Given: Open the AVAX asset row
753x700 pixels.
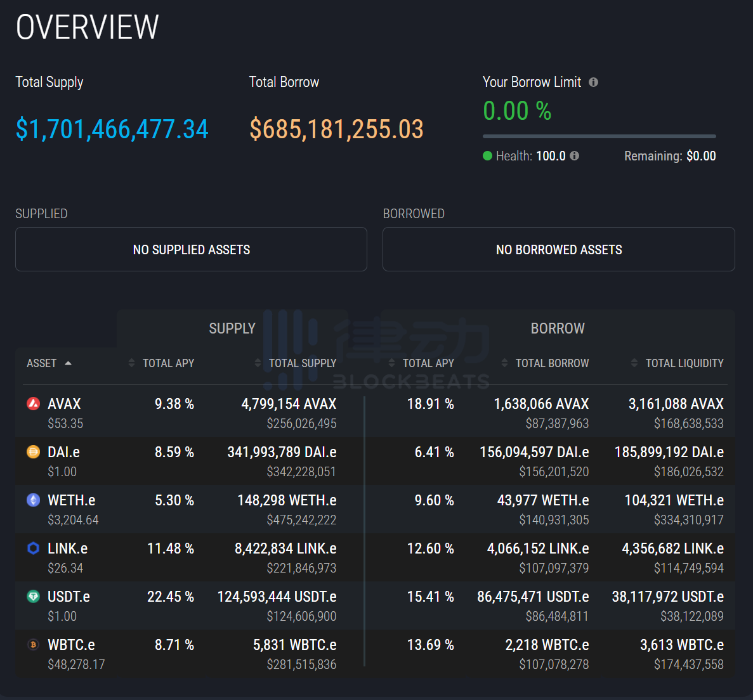Looking at the screenshot, I should pyautogui.click(x=375, y=413).
